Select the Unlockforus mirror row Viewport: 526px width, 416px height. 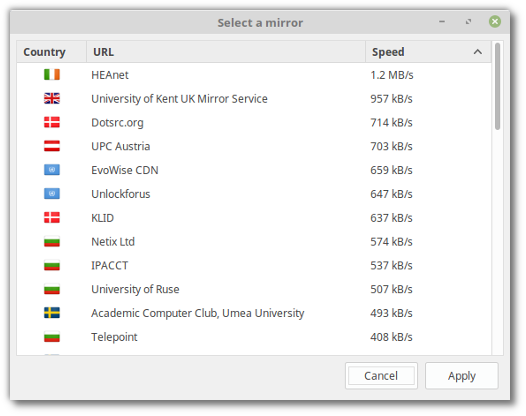(254, 194)
